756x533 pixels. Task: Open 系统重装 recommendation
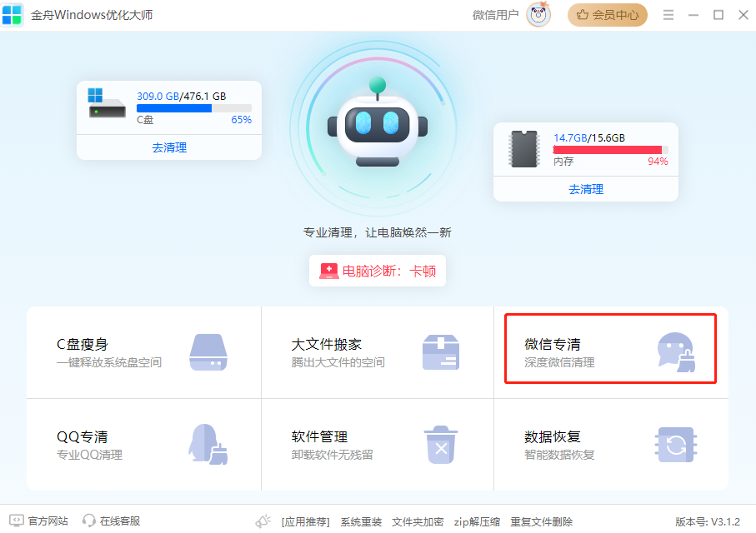361,522
